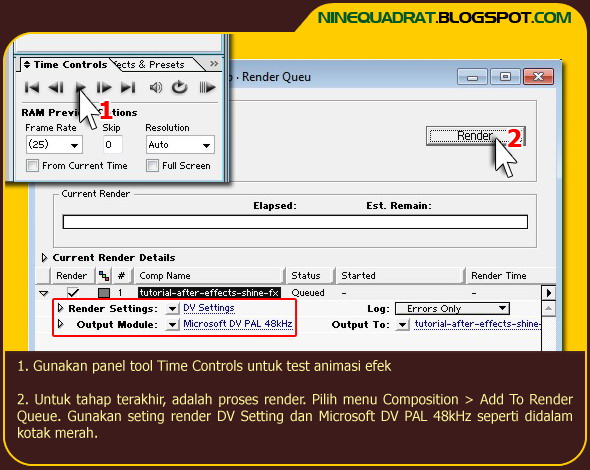The width and height of the screenshot is (590, 470).
Task: Step back one frame in Time Controls
Action: pyautogui.click(x=56, y=88)
